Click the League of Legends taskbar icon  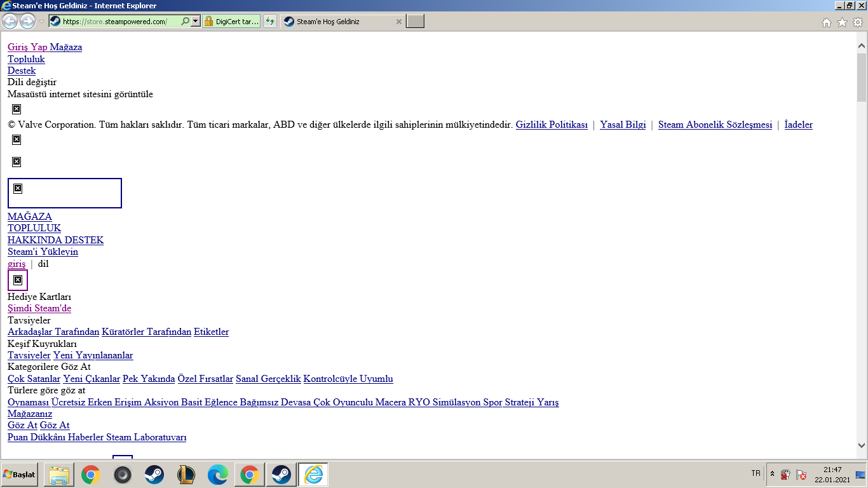[186, 475]
